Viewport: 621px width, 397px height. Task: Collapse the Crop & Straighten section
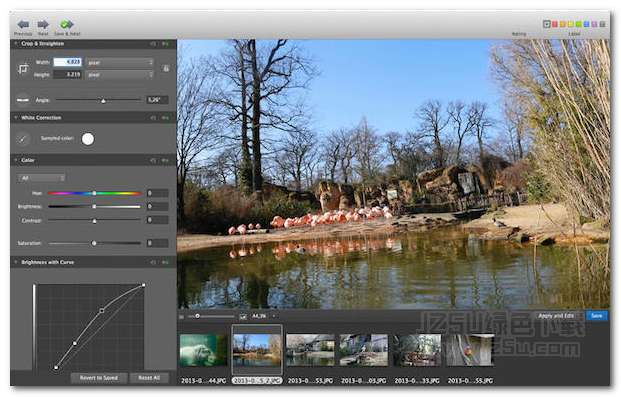tap(16, 44)
